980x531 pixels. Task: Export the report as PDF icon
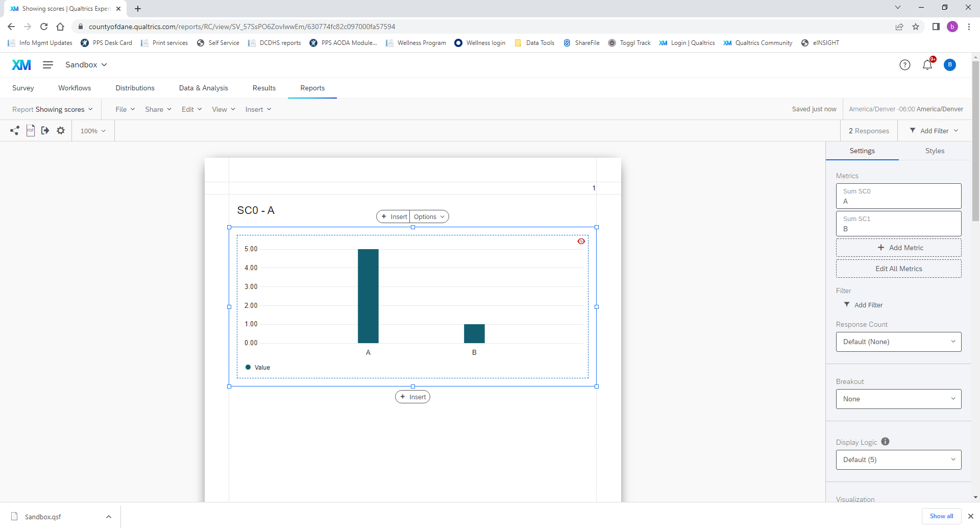[31, 131]
